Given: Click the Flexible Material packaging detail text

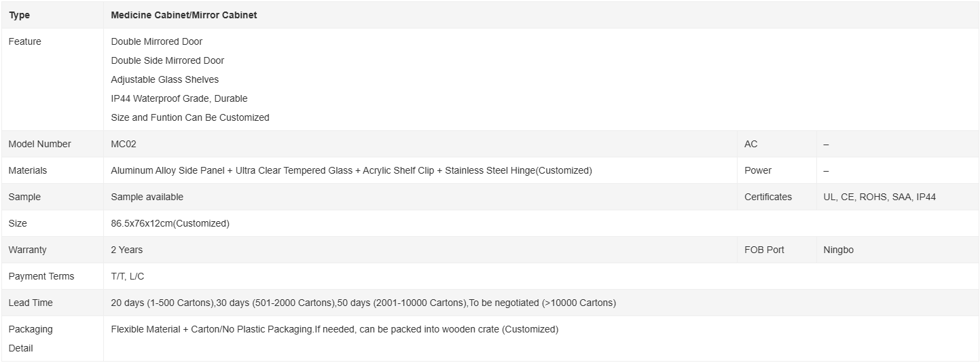Looking at the screenshot, I should pyautogui.click(x=334, y=329).
